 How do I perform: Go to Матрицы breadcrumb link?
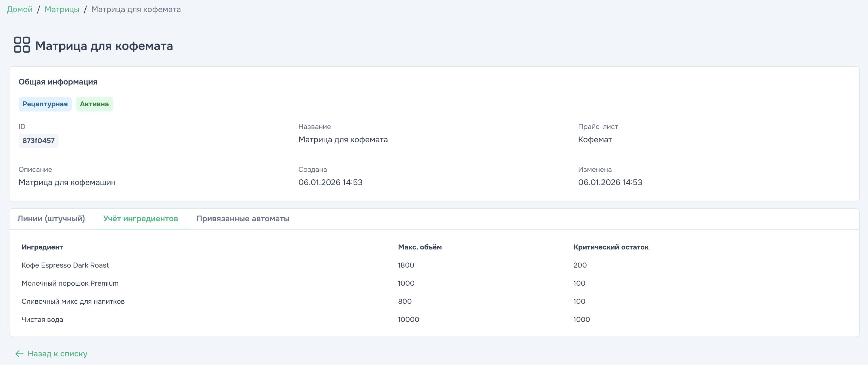point(62,9)
